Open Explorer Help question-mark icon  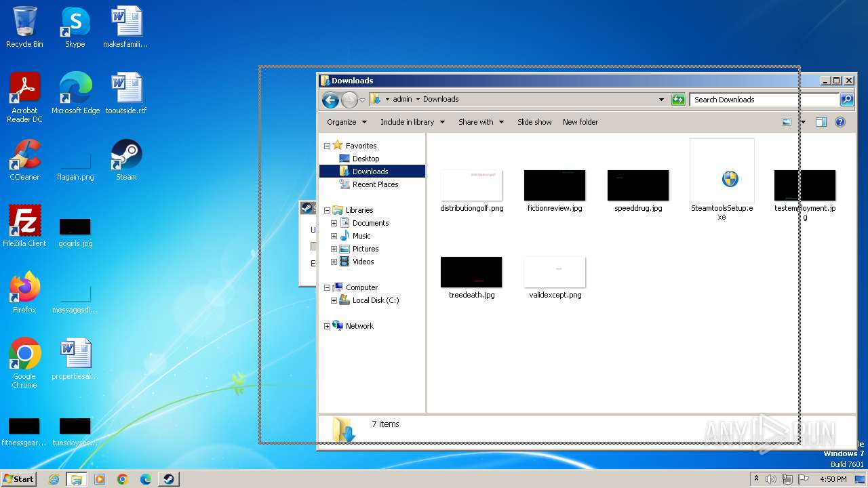840,122
